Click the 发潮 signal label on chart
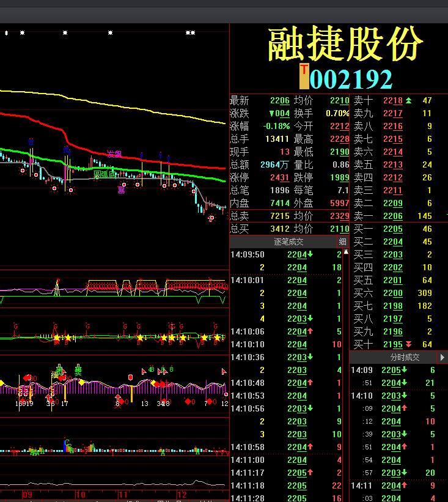 [x=114, y=154]
